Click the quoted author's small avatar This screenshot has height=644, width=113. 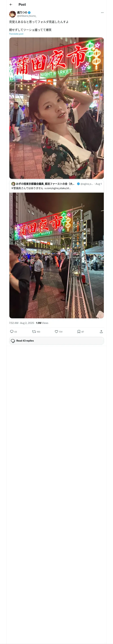pos(13,184)
